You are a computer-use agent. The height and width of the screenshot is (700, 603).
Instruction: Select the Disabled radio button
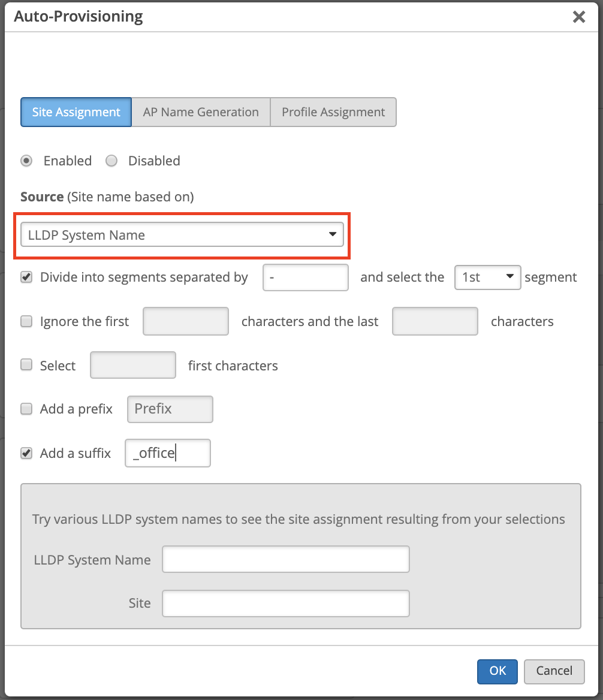coord(111,161)
